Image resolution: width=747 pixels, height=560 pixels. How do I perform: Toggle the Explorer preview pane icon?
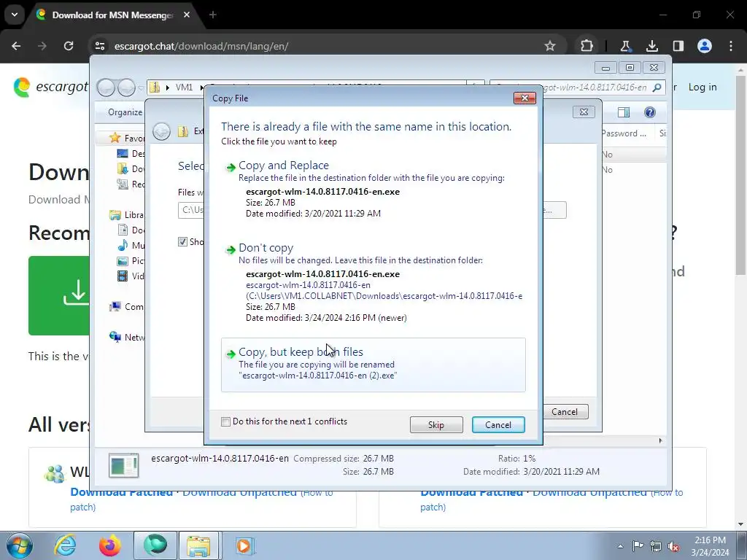click(x=624, y=112)
